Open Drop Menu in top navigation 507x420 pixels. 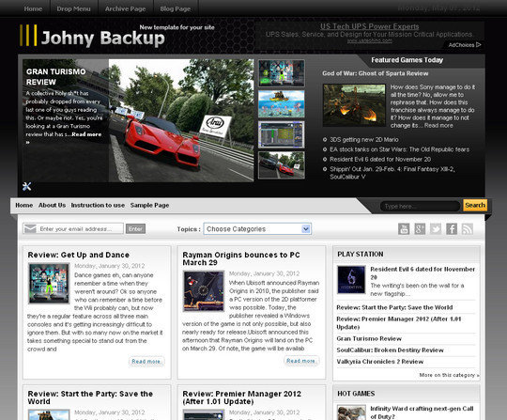tap(74, 8)
